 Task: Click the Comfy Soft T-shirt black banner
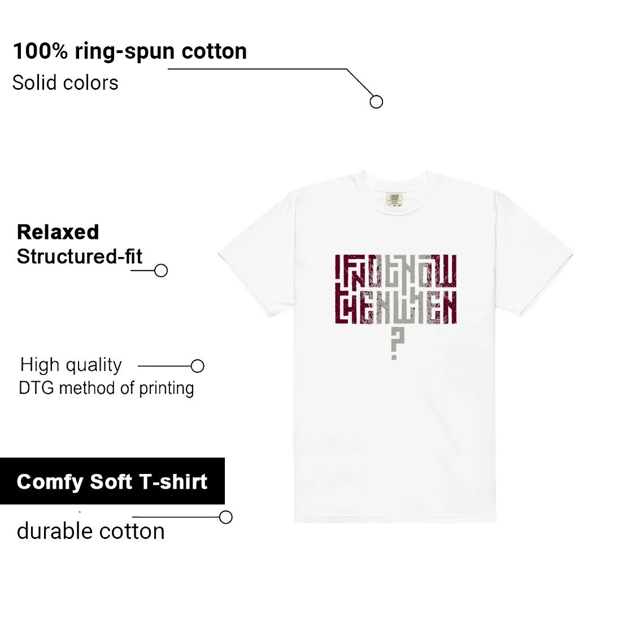coord(112,481)
